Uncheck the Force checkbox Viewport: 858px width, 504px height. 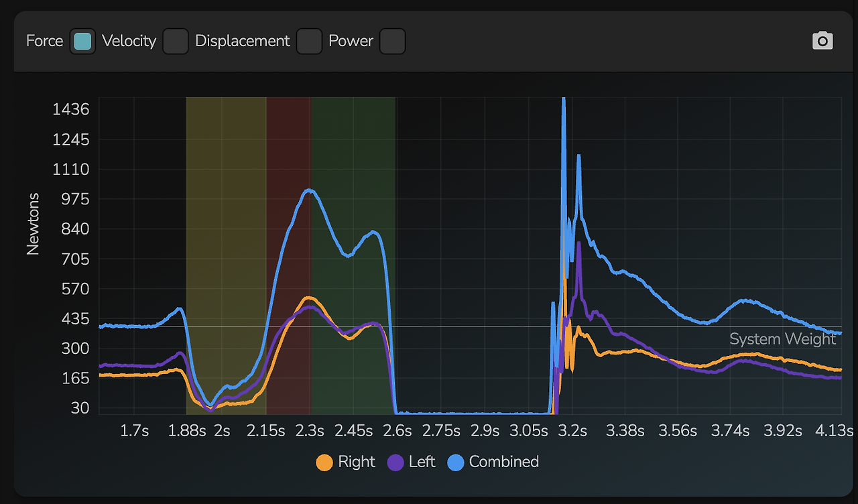click(x=82, y=41)
